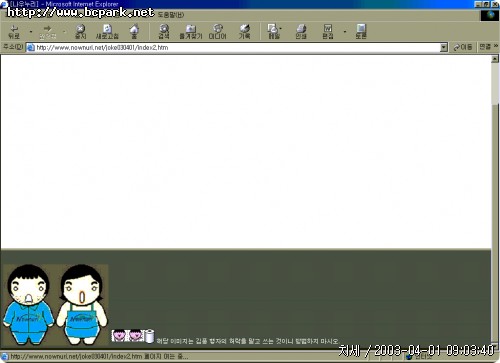Open the 편집 edit dropdown arrow
The height and width of the screenshot is (363, 500).
(x=345, y=32)
